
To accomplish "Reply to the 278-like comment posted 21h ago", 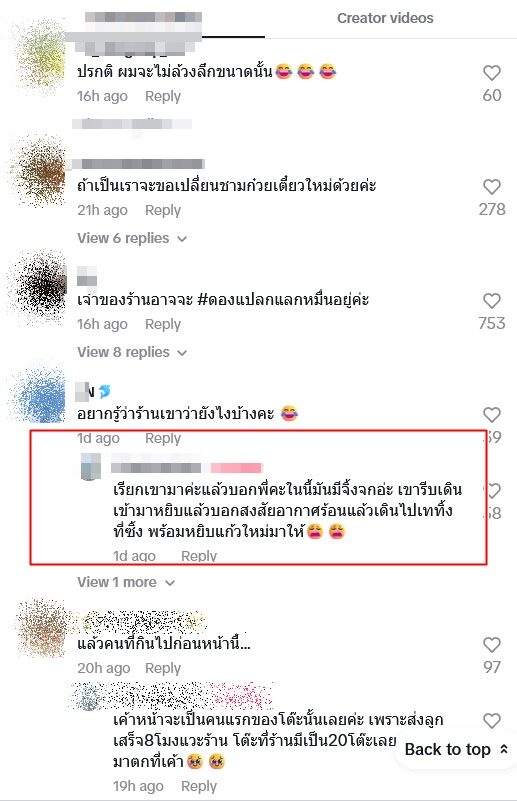I will (x=163, y=210).
